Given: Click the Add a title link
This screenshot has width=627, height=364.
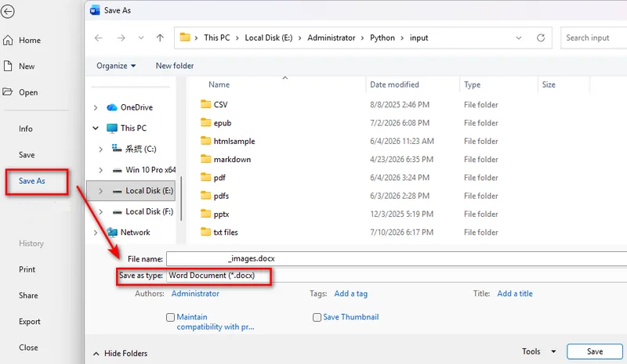Looking at the screenshot, I should 515,294.
